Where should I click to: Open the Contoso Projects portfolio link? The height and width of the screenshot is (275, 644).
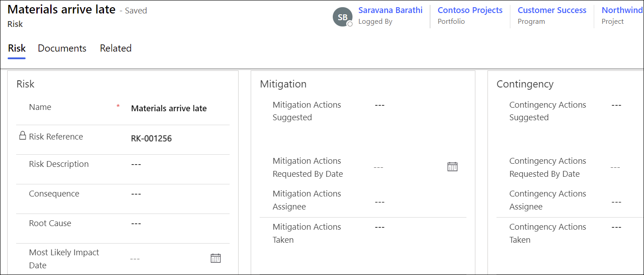pyautogui.click(x=470, y=10)
